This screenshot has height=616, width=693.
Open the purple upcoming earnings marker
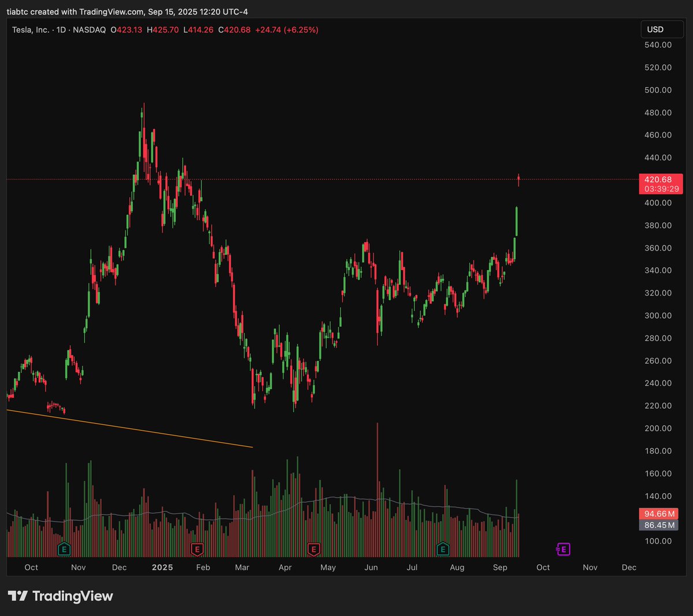563,549
